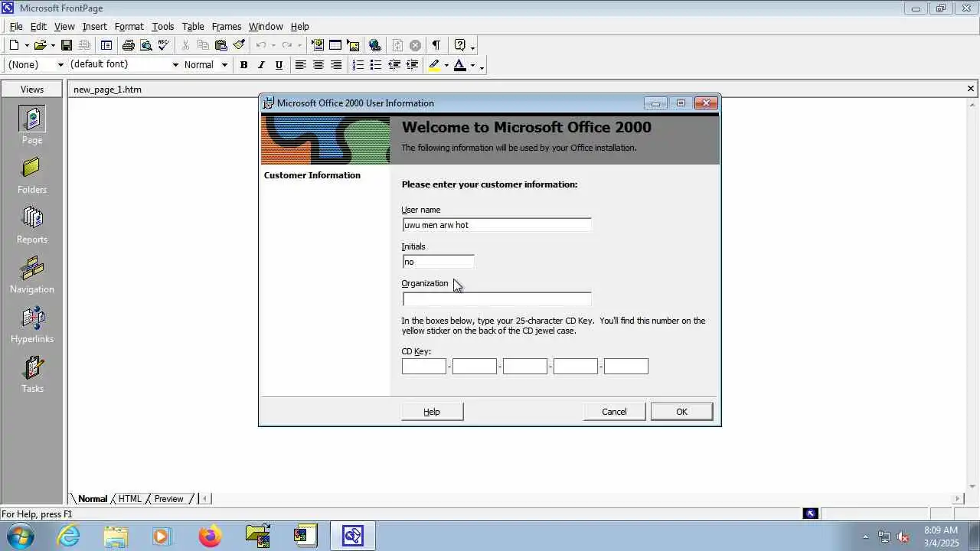The image size is (980, 551).
Task: Click the Windows Start button
Action: (20, 536)
